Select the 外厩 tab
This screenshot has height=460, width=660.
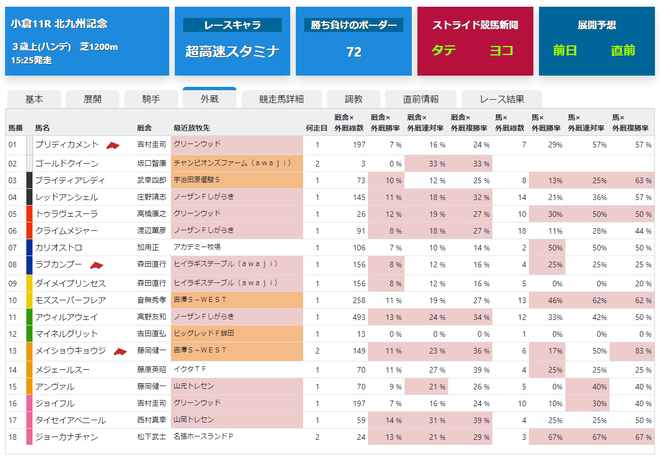pyautogui.click(x=210, y=98)
